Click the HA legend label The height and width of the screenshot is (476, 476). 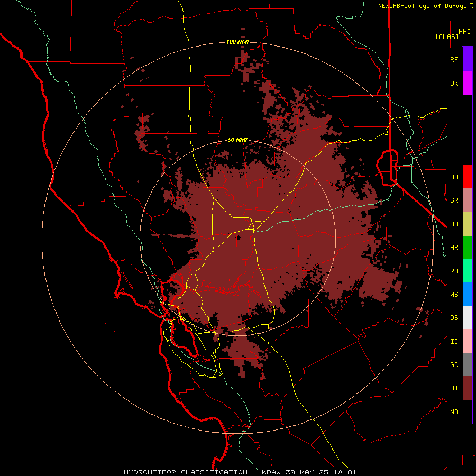pos(454,177)
